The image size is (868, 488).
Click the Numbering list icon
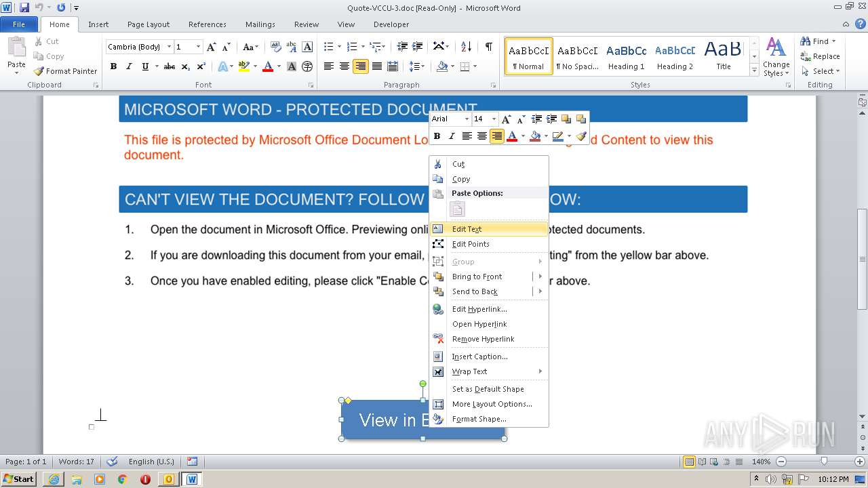click(x=352, y=47)
